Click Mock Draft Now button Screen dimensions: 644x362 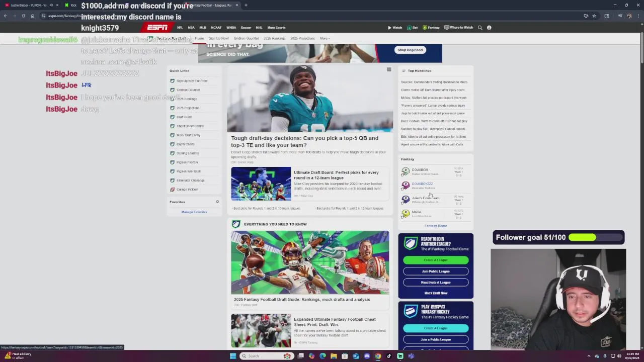[x=436, y=293]
